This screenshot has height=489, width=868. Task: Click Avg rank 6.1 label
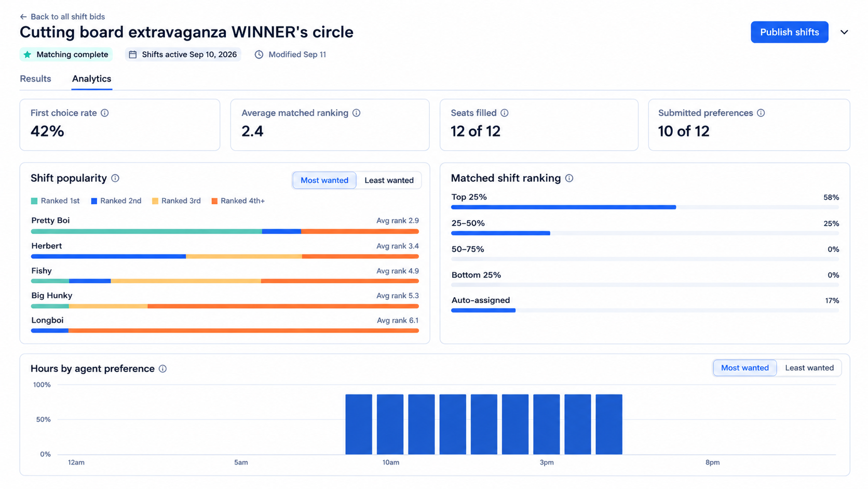point(398,321)
